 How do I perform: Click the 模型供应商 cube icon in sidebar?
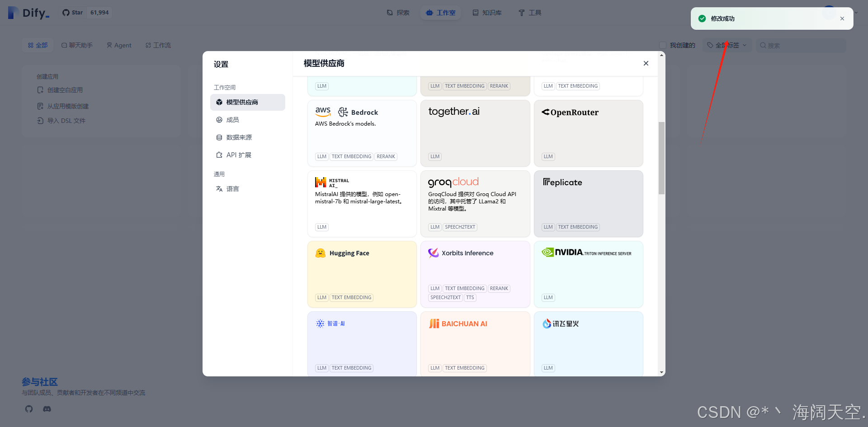(219, 102)
